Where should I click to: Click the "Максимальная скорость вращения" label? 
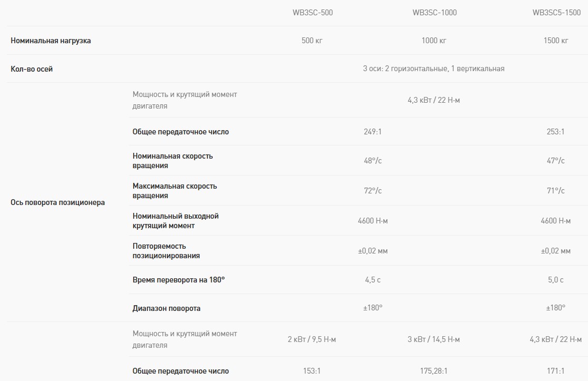click(175, 191)
